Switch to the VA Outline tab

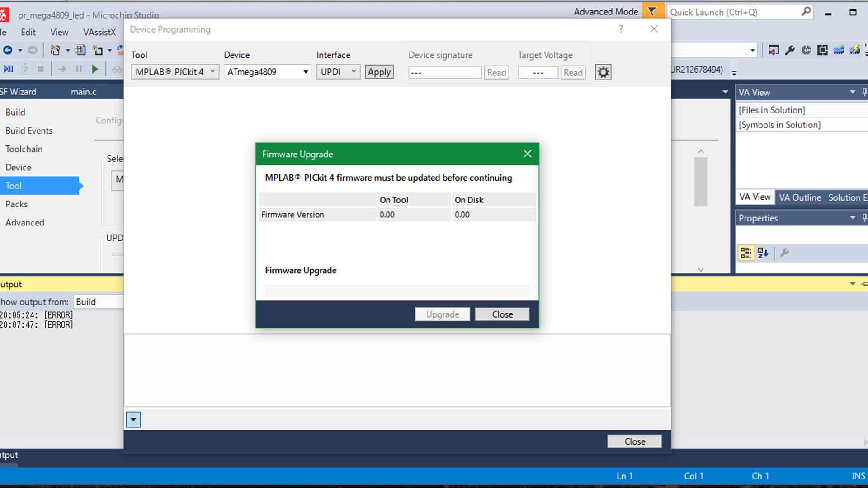[800, 197]
